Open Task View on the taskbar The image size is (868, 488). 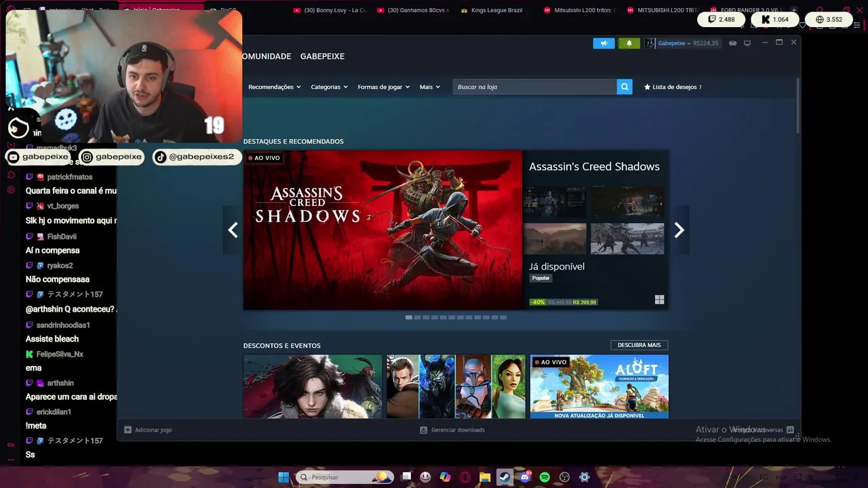406,477
